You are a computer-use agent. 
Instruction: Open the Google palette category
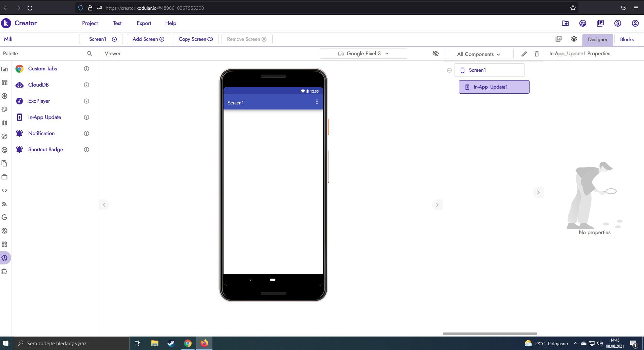pyautogui.click(x=5, y=217)
